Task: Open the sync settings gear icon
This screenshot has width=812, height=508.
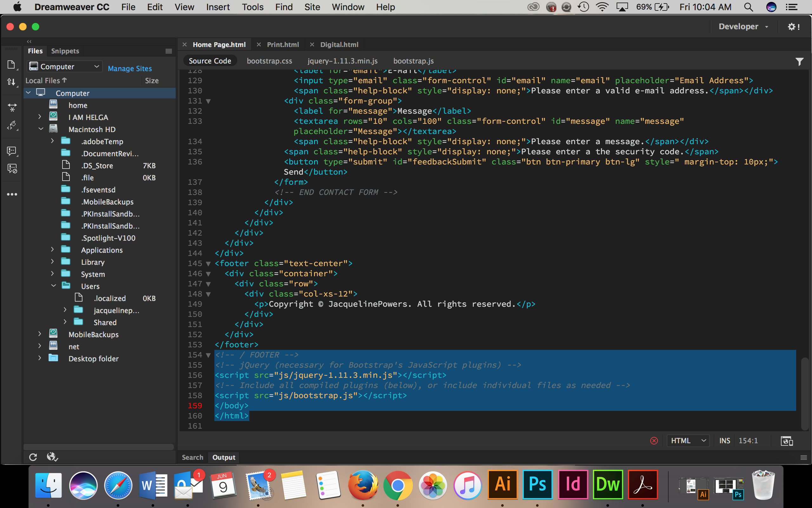Action: point(794,27)
